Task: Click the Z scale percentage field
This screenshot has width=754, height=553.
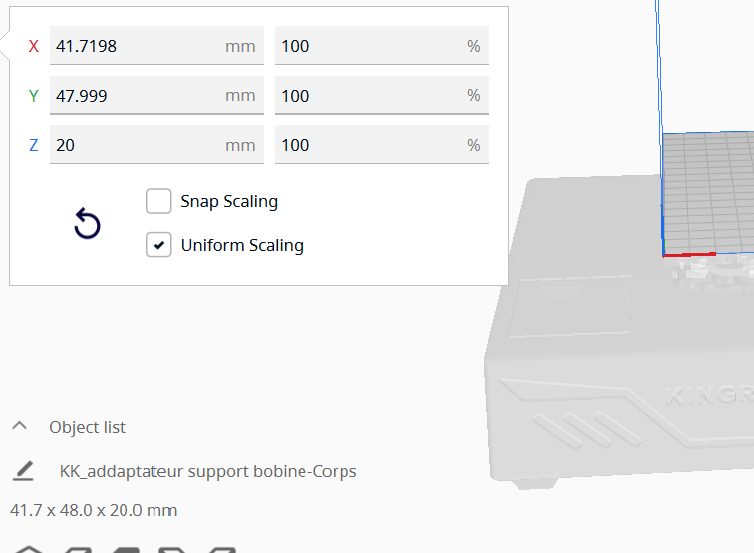Action: click(x=382, y=145)
